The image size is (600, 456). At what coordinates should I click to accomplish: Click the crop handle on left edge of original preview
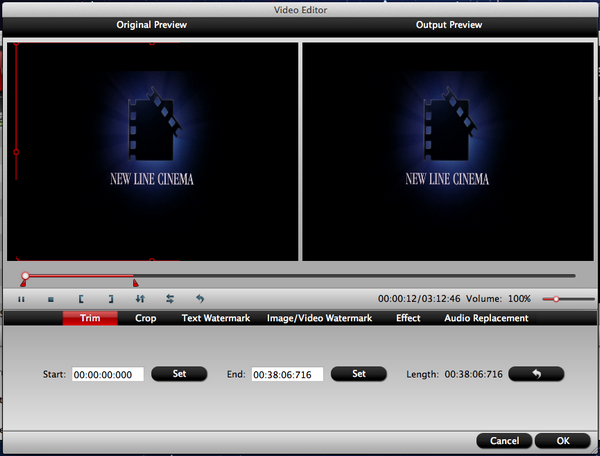point(16,152)
